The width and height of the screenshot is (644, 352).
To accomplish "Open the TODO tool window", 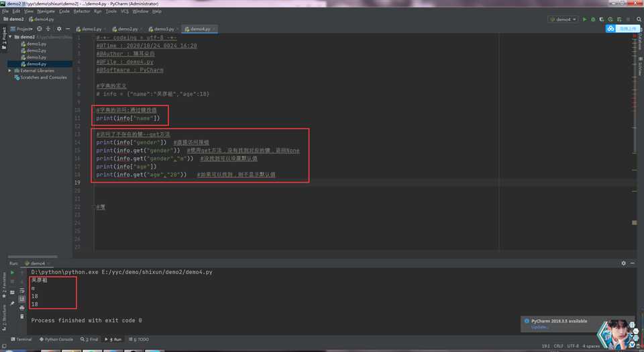I will [139, 339].
